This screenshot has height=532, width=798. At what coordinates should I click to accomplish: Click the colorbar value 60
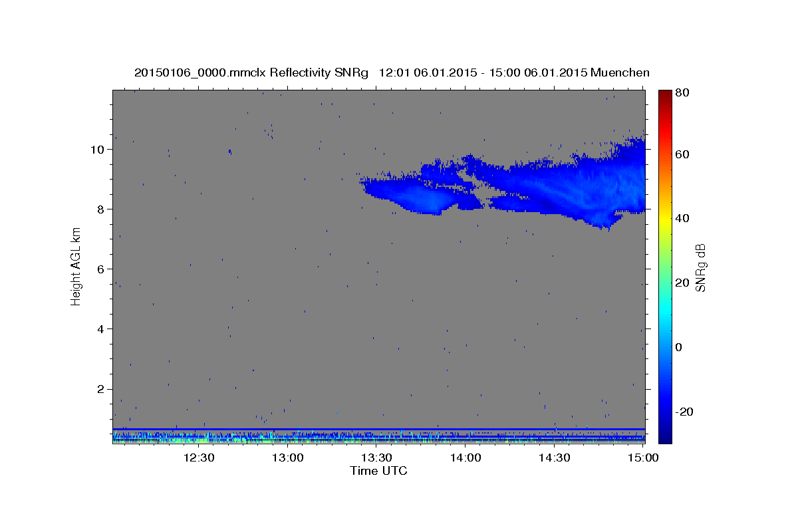point(681,154)
